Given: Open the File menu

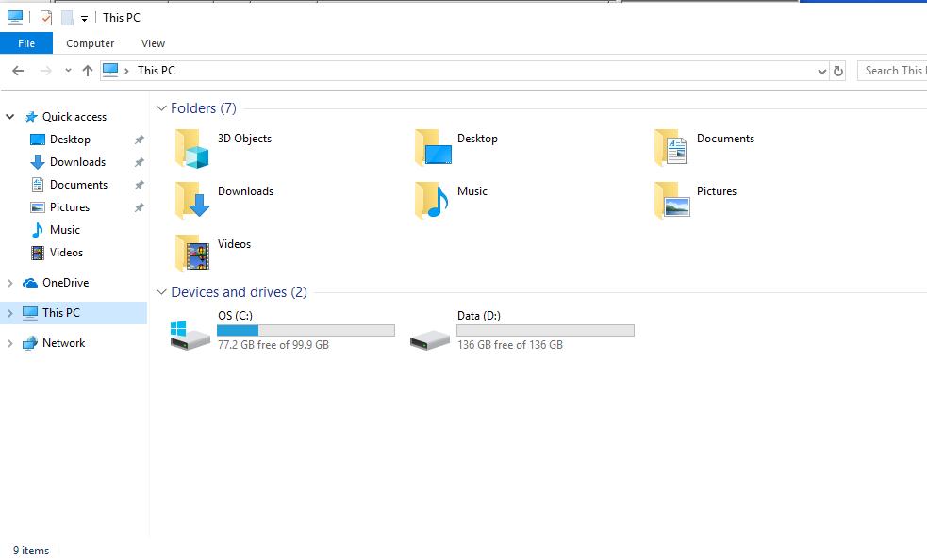Looking at the screenshot, I should (26, 43).
